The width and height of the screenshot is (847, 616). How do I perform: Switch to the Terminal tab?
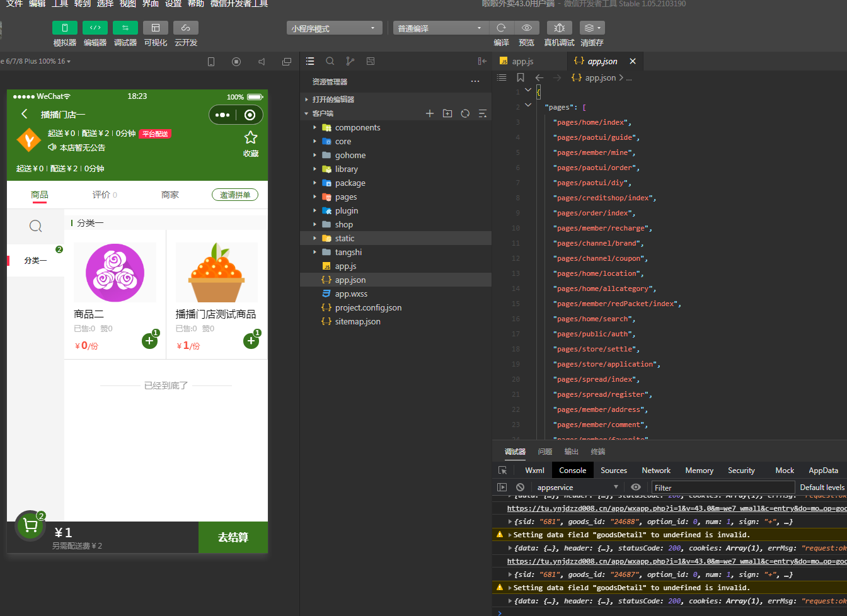click(x=598, y=452)
